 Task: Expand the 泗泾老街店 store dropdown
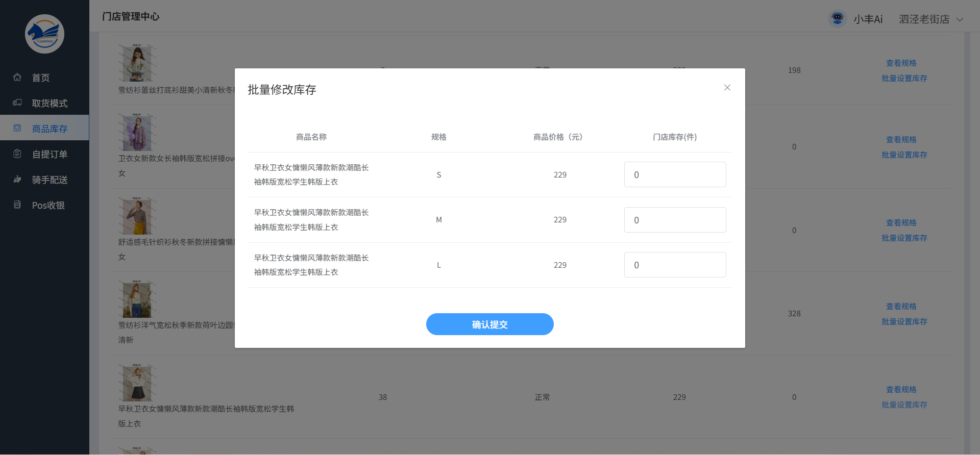[960, 19]
